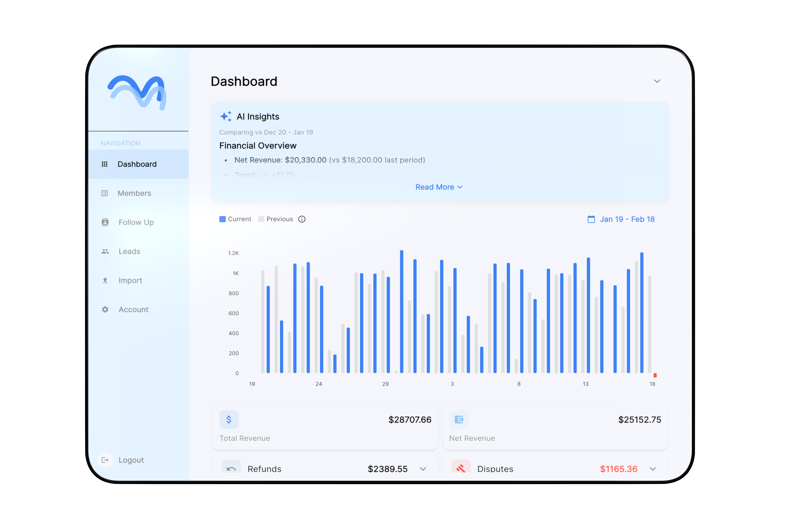Click the 1.2K y-axis label
Viewport: 787px width, 532px height.
pos(233,253)
